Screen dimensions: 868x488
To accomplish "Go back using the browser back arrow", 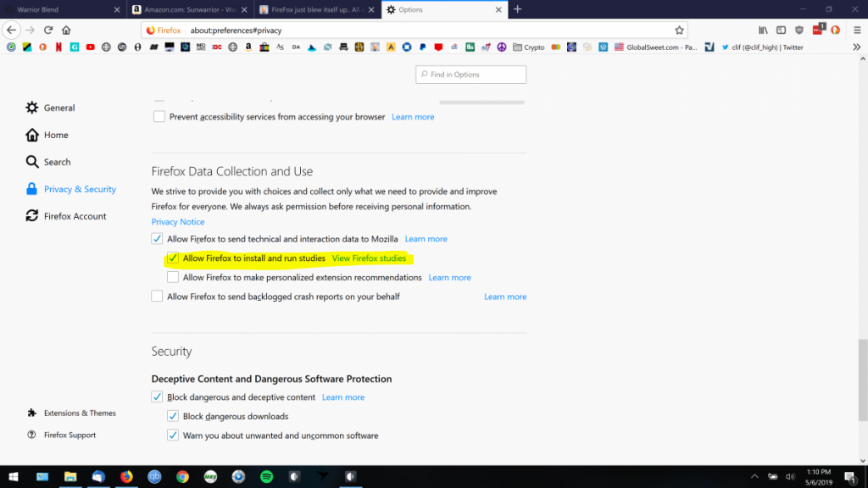I will click(x=12, y=30).
